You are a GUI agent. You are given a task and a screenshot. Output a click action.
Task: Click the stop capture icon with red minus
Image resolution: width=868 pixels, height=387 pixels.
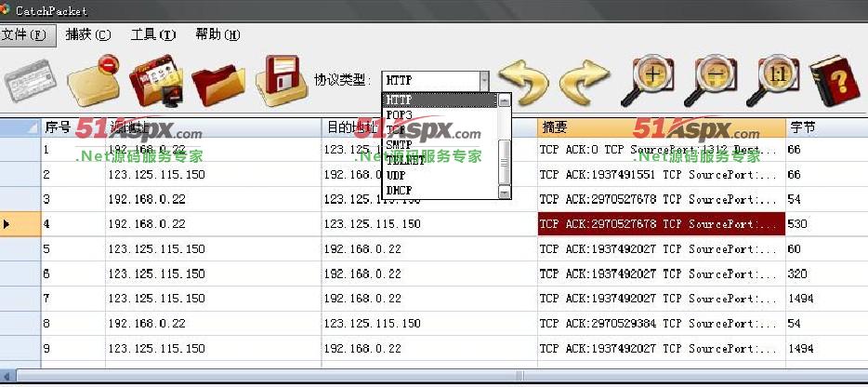click(93, 80)
